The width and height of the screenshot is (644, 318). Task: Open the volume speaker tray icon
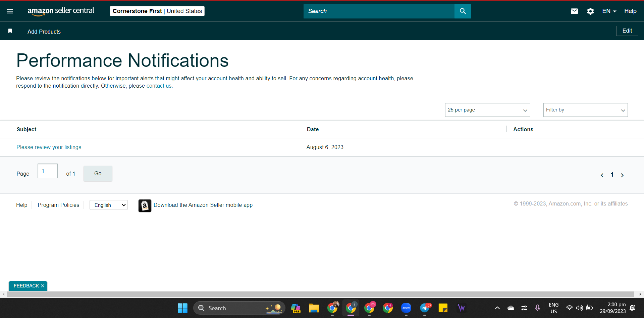click(579, 308)
